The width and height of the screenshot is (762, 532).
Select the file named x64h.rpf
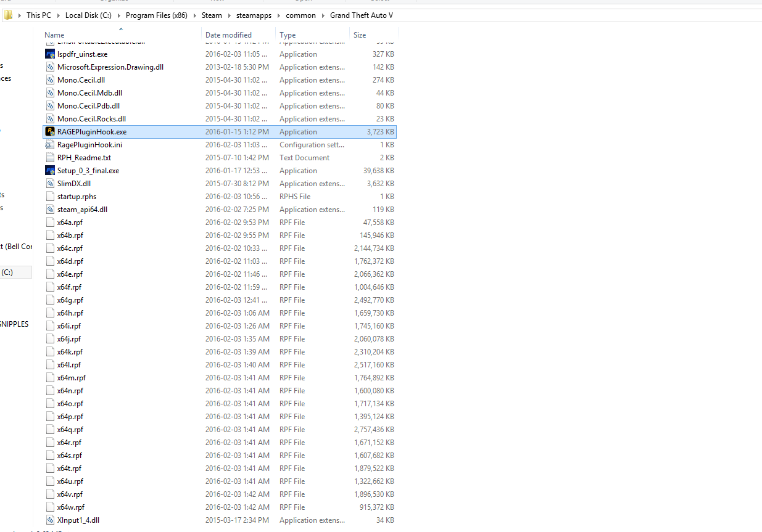tap(70, 313)
